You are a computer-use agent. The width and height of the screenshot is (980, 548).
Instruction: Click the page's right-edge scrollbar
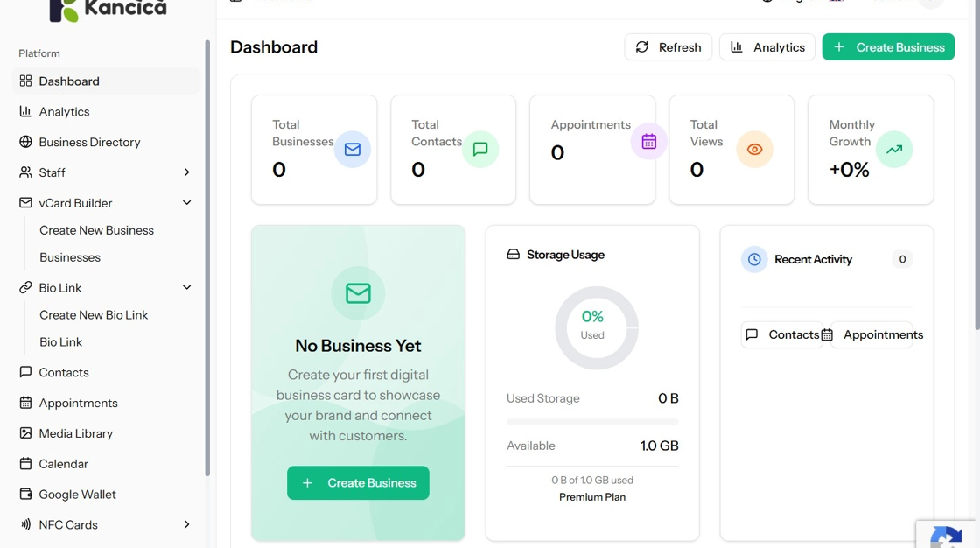point(976,164)
